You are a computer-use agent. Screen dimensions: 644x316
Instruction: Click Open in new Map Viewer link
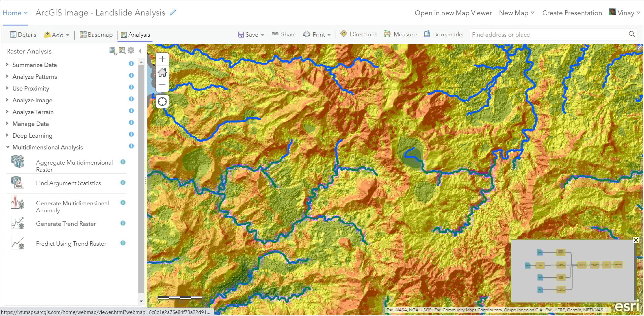click(453, 13)
